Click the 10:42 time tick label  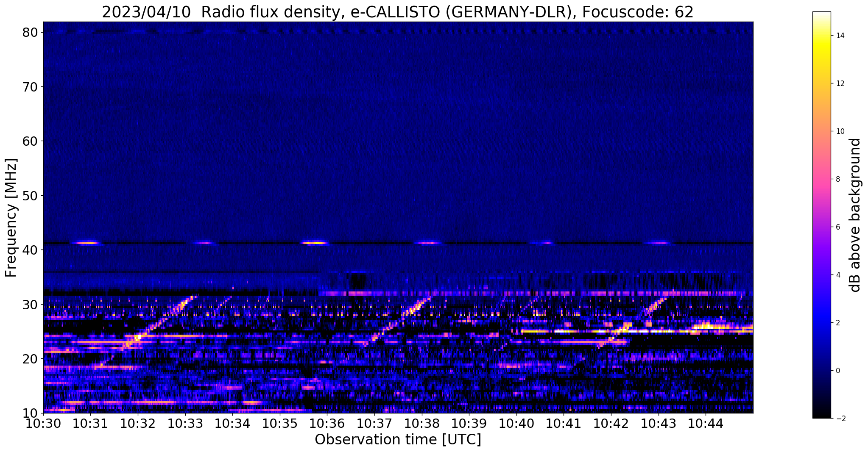pos(611,423)
